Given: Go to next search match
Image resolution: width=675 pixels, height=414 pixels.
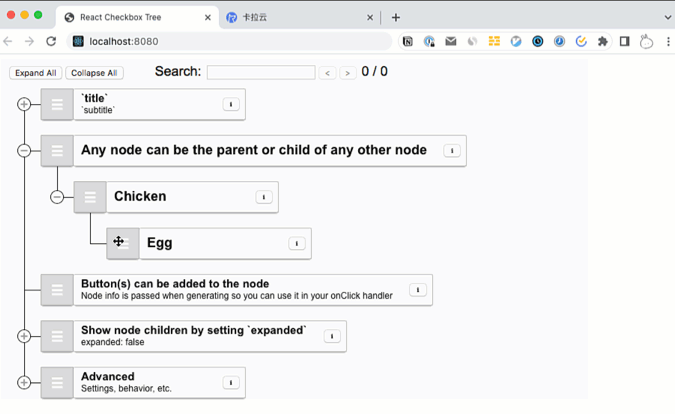Looking at the screenshot, I should point(347,73).
